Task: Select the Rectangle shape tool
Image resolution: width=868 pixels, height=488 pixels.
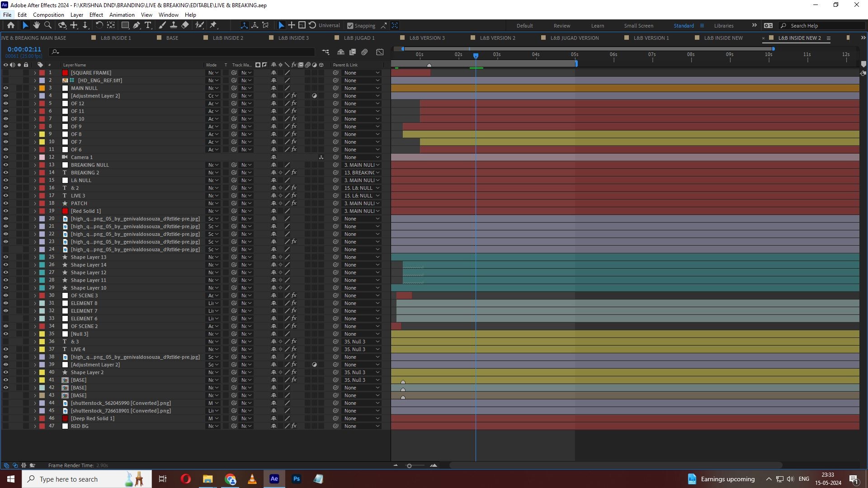Action: pyautogui.click(x=125, y=25)
